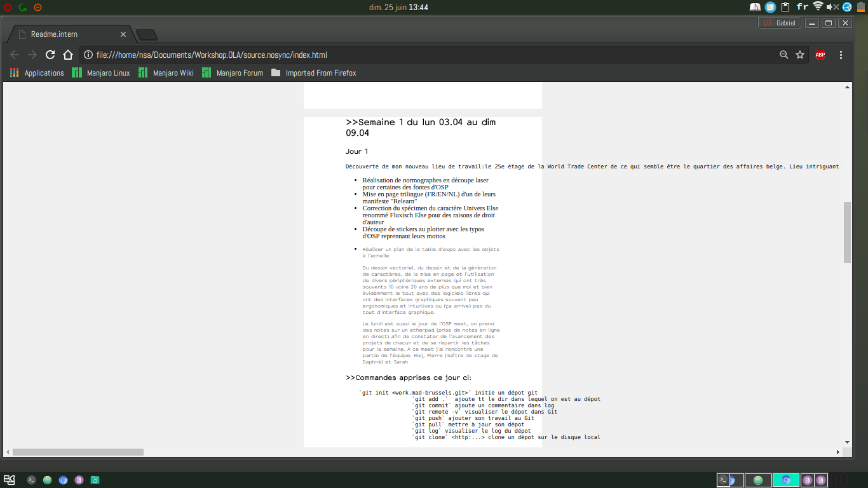
Task: Click the zoom magnifier icon in the address bar
Action: coord(784,55)
